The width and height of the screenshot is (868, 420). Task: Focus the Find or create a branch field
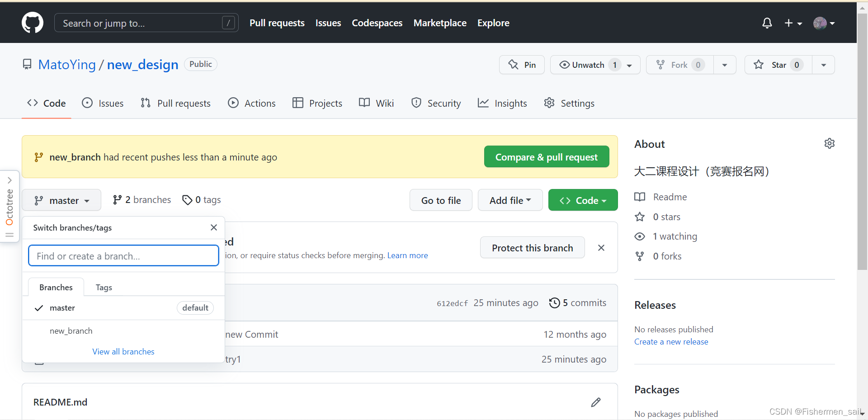pos(123,256)
